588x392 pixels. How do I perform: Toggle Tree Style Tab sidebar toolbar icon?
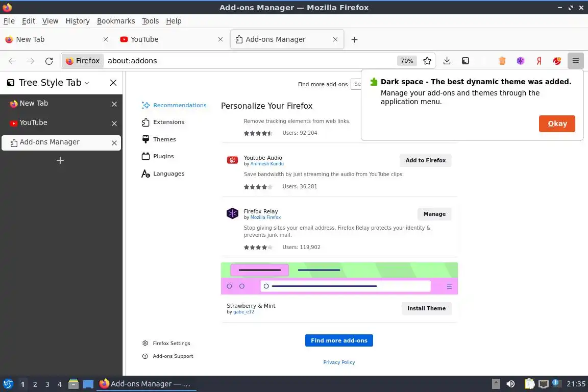465,61
